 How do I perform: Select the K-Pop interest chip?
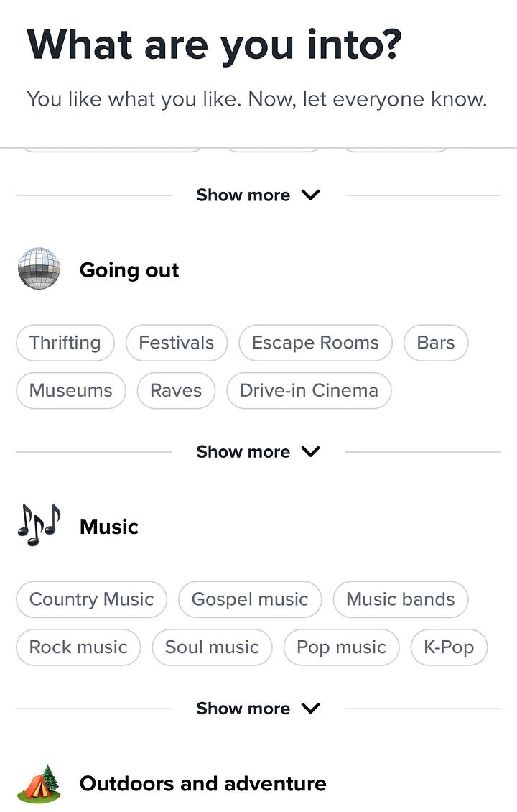point(449,647)
